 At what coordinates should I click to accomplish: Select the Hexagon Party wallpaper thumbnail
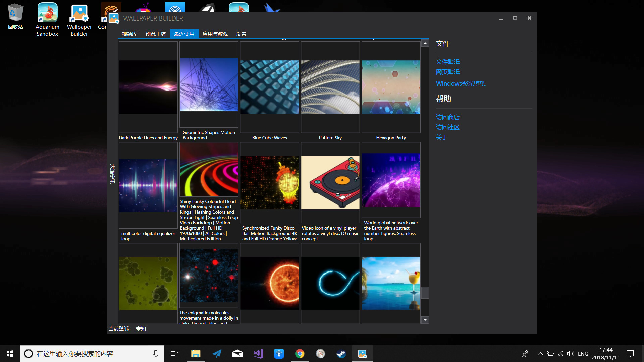click(391, 86)
